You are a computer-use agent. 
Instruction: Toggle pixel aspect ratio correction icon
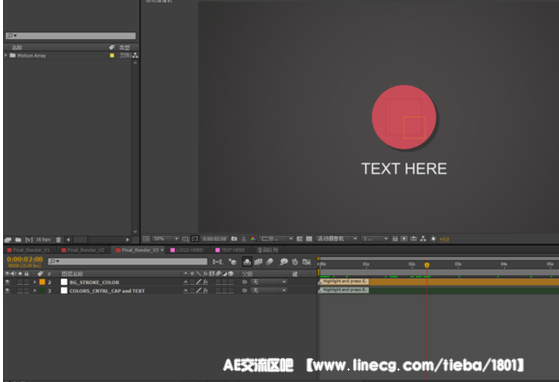395,239
